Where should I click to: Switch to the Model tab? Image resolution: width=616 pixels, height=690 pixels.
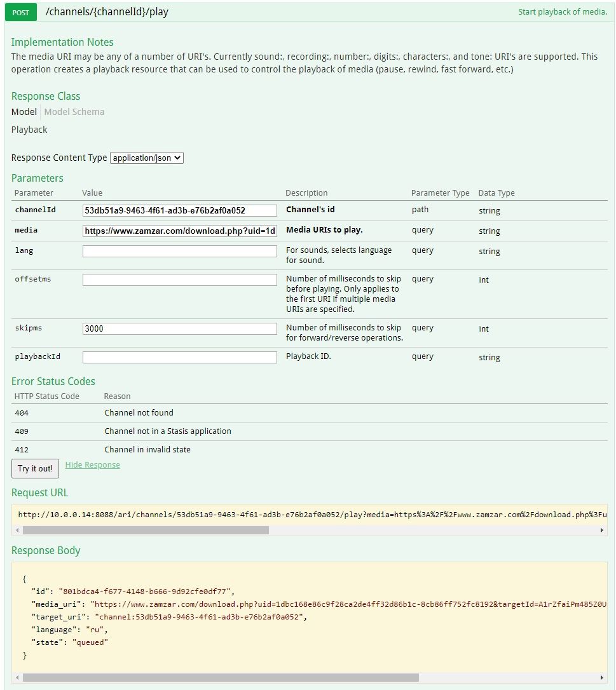tap(24, 112)
